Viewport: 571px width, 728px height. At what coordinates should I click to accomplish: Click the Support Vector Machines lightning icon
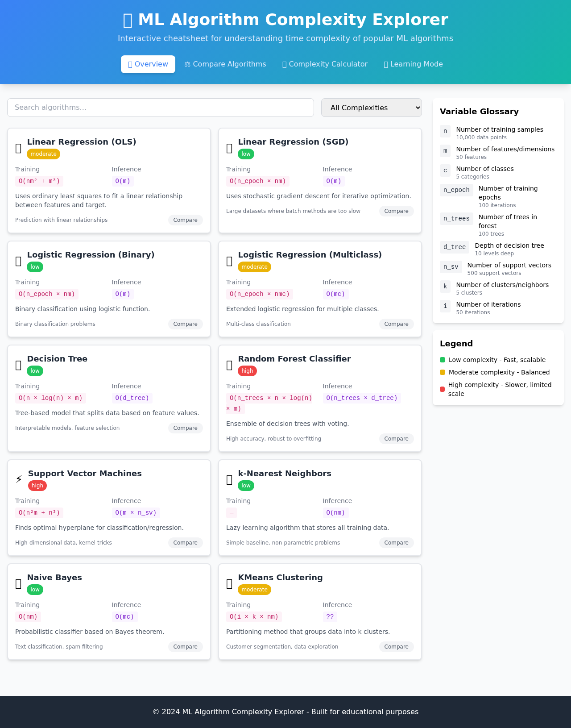[19, 480]
